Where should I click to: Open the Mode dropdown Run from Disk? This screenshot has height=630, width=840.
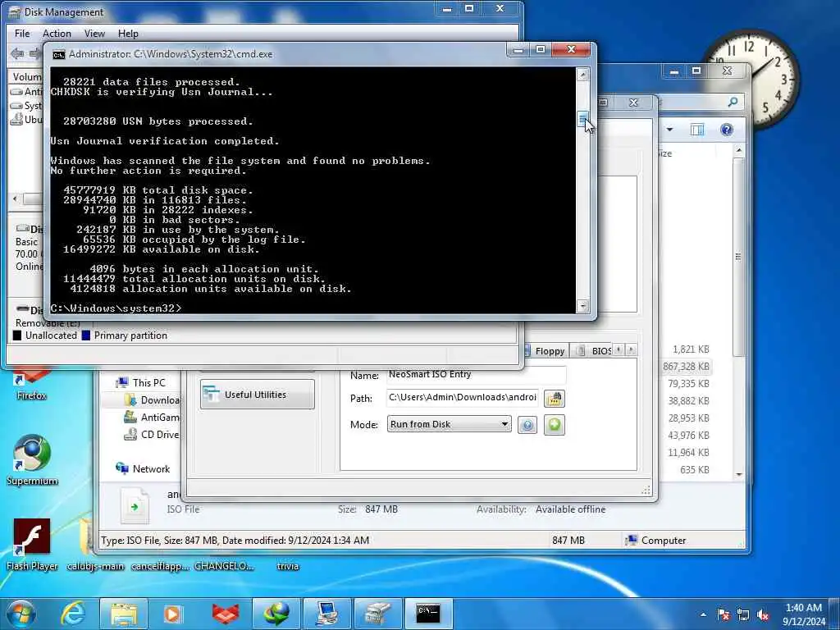click(449, 424)
